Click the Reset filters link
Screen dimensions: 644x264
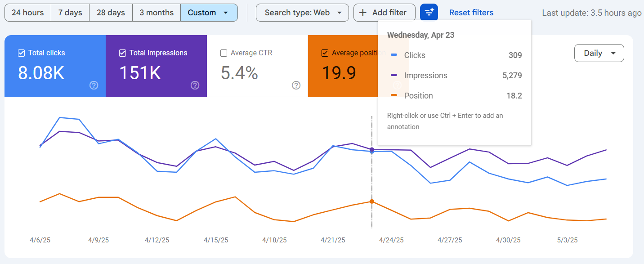[x=471, y=13]
